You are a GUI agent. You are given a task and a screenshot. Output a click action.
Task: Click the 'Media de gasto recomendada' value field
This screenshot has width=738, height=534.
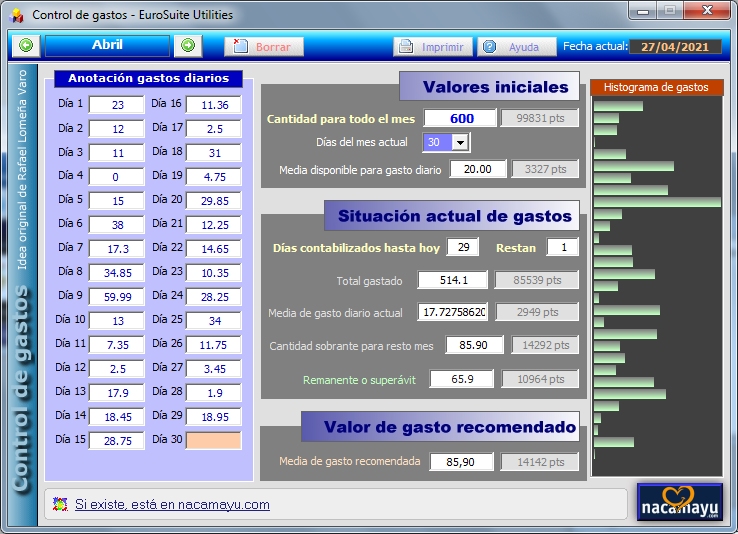tap(461, 462)
